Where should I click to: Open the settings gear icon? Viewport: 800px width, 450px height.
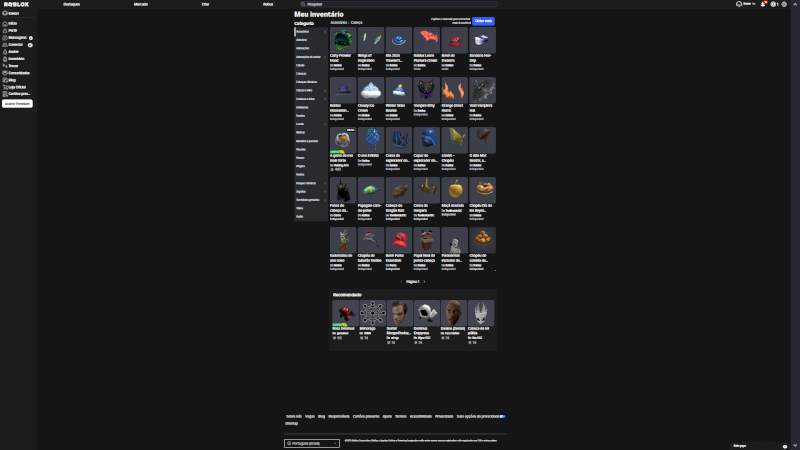pyautogui.click(x=784, y=4)
